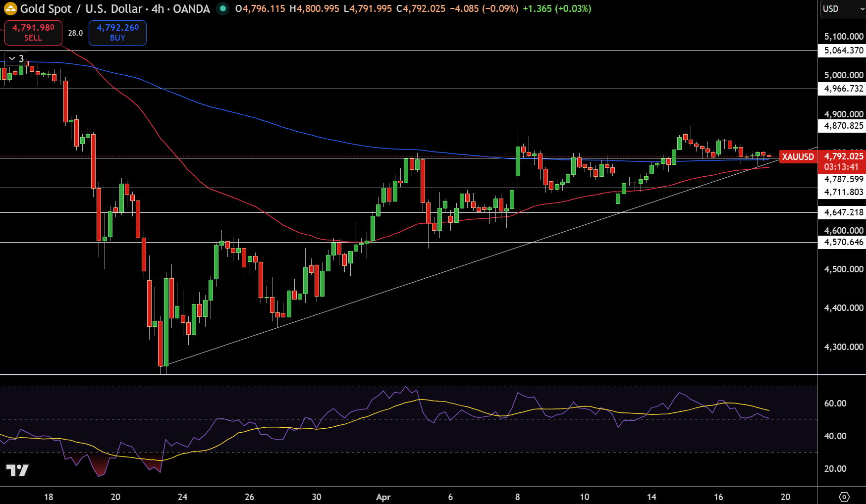This screenshot has width=866, height=504.
Task: Click the Gold Spot symbol logo icon
Action: (10, 8)
